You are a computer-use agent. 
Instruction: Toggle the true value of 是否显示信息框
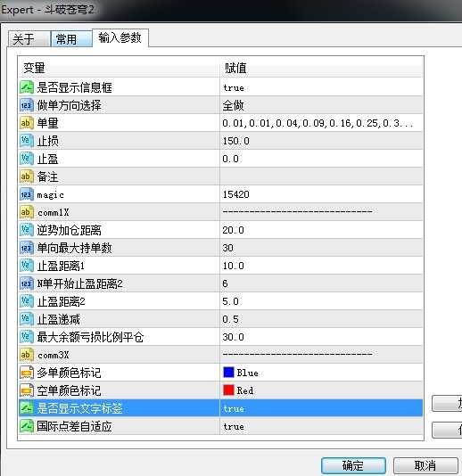click(321, 87)
